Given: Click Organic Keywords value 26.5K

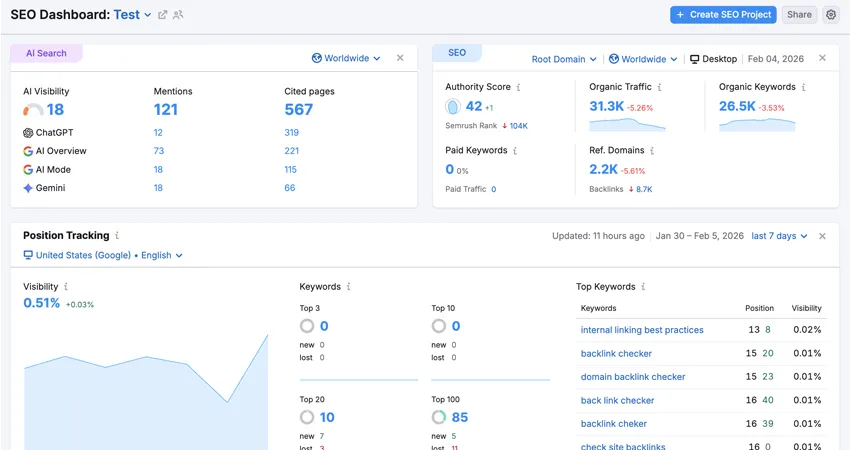Looking at the screenshot, I should click(737, 106).
